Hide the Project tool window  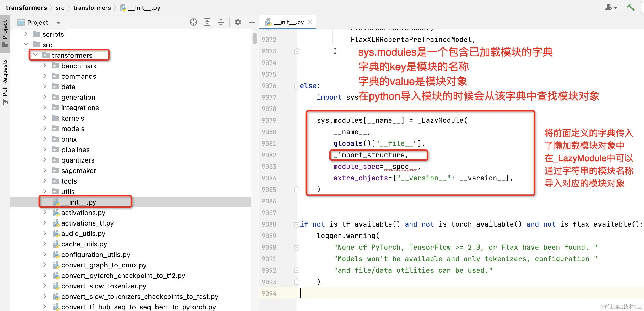[x=251, y=22]
